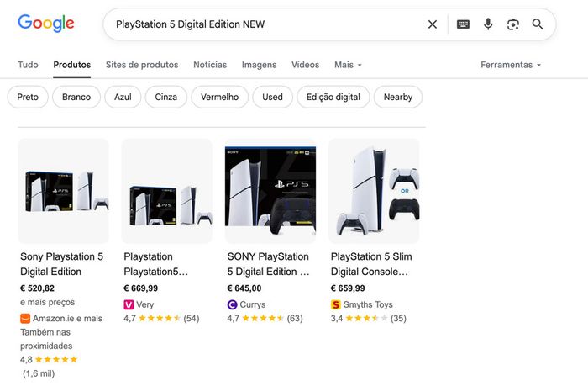Click the Very store logo icon
The image size is (588, 386).
click(x=129, y=304)
